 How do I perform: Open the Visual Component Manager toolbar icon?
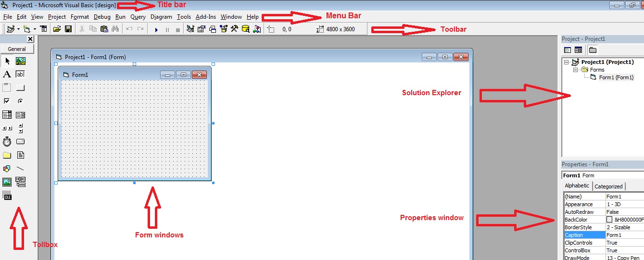(x=257, y=29)
